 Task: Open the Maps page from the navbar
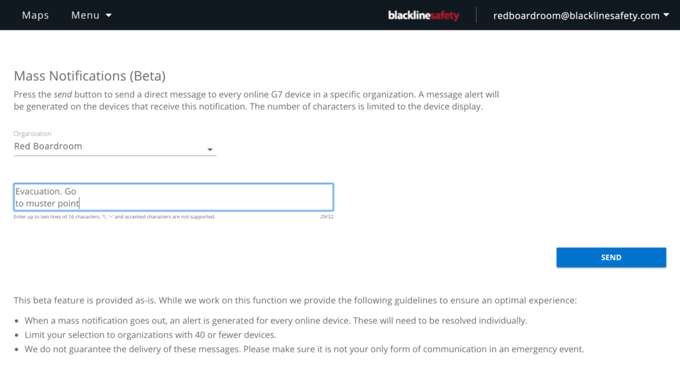35,15
